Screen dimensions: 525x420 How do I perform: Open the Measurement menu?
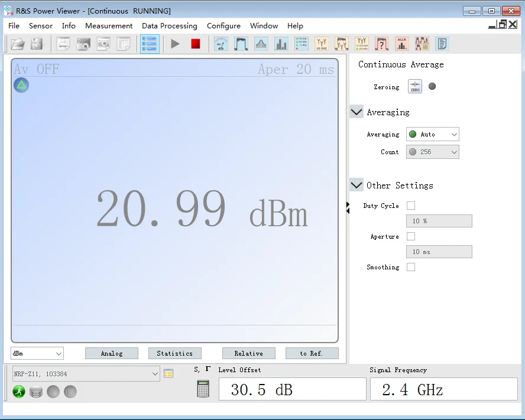109,26
